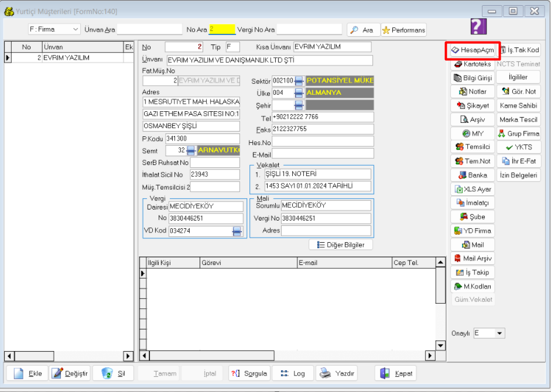Open the Şube branch button
This screenshot has width=551, height=392.
pos(473,217)
